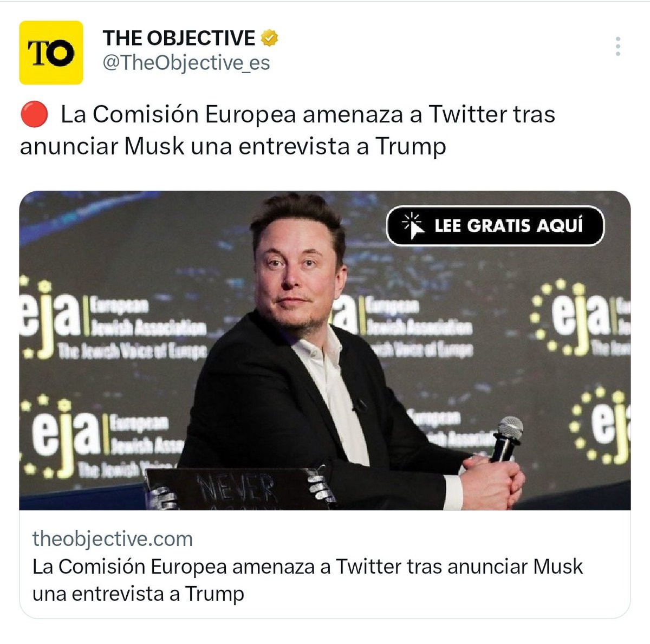650x644 pixels.
Task: Click the lower-right eja logo in photo
Action: pos(600,425)
